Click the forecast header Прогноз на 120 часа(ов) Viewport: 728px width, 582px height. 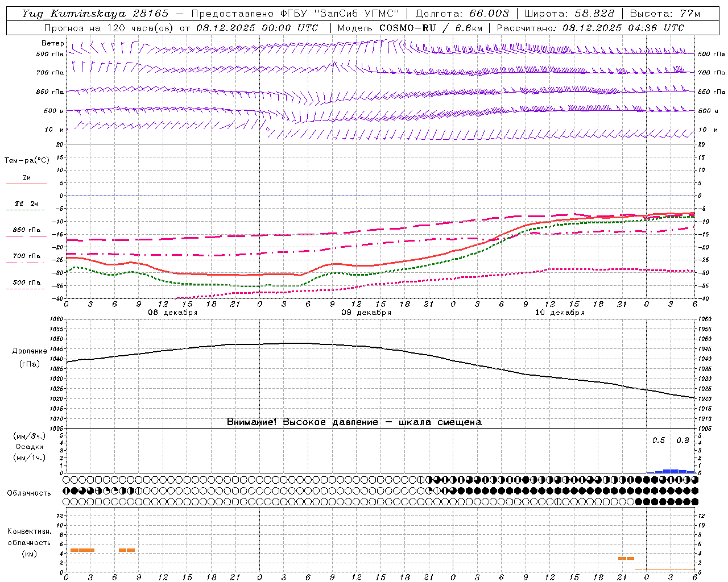click(109, 28)
